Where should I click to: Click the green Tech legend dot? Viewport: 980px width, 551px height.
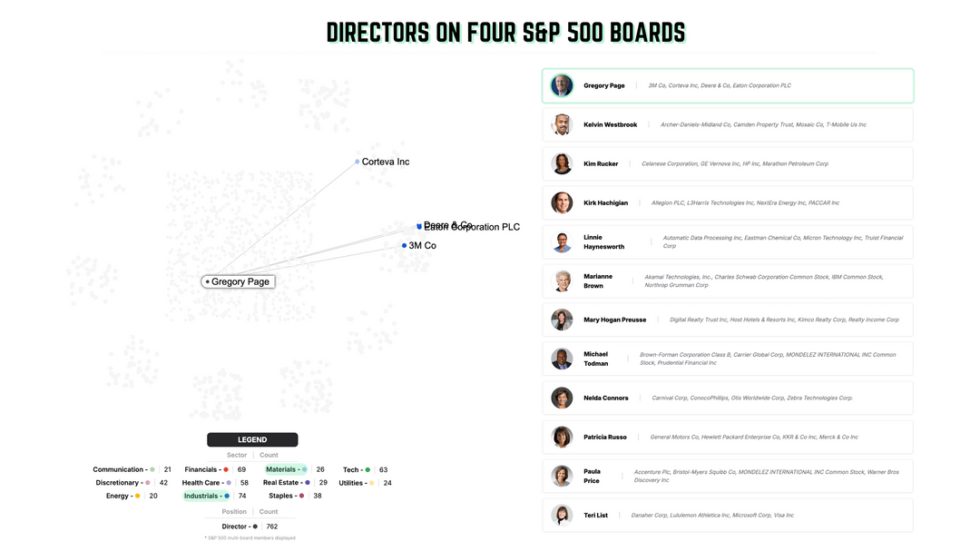click(367, 469)
